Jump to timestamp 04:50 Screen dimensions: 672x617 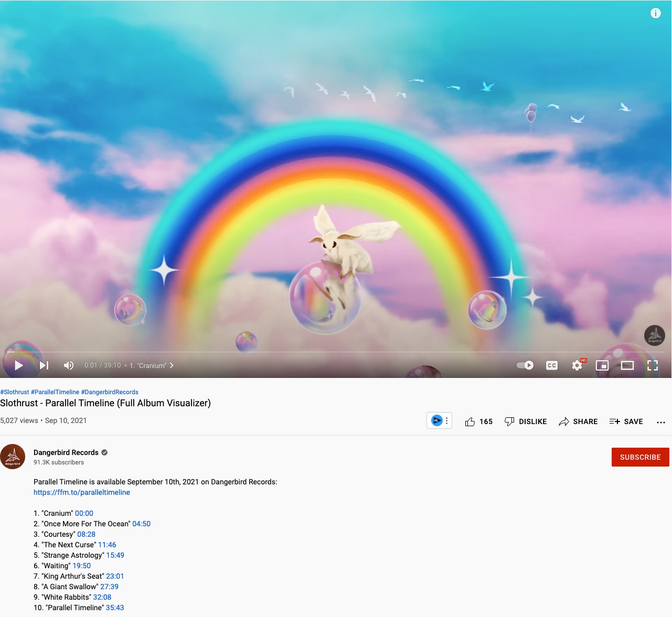pos(141,524)
